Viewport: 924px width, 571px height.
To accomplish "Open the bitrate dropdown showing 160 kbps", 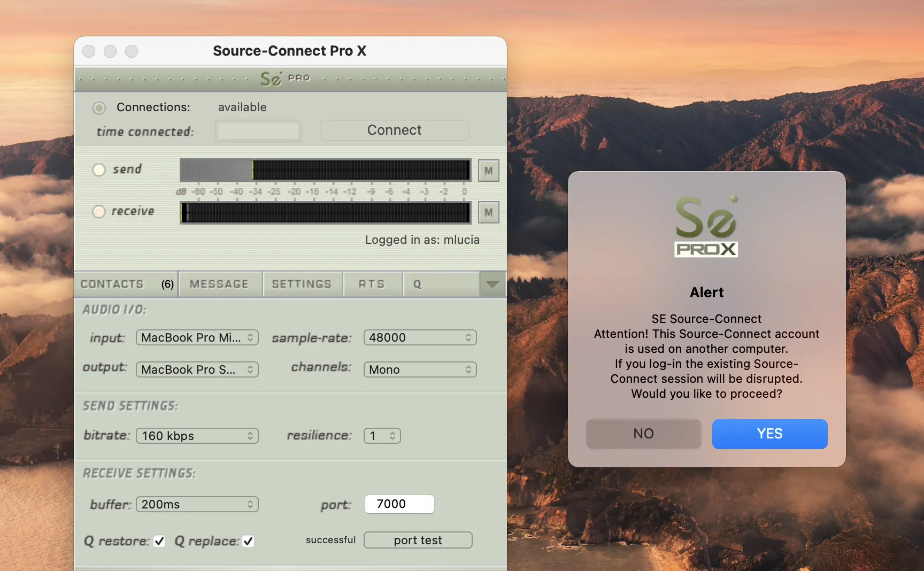I will point(197,436).
